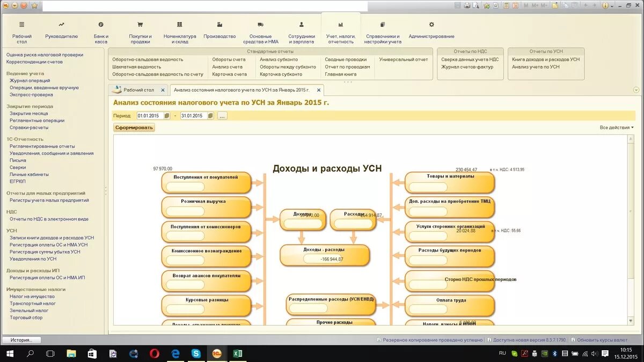The image size is (644, 362).
Task: Open Windows Start menu
Action: tap(10, 353)
